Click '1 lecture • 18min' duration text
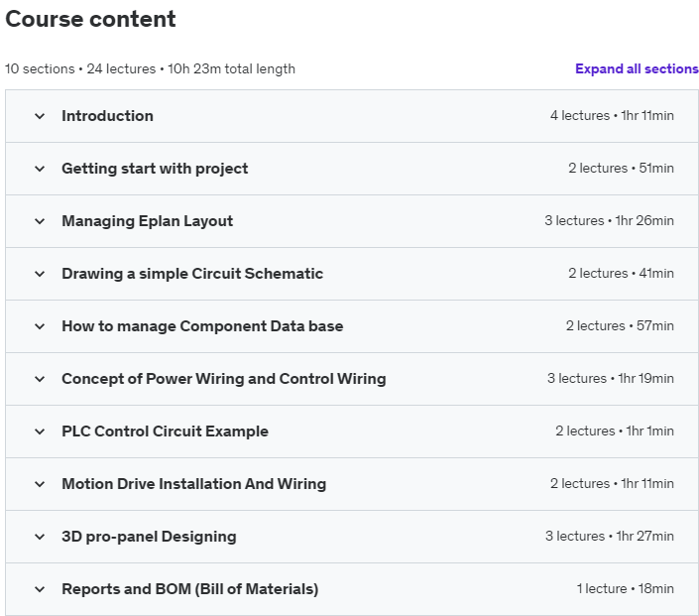This screenshot has height=616, width=699. pos(625,589)
